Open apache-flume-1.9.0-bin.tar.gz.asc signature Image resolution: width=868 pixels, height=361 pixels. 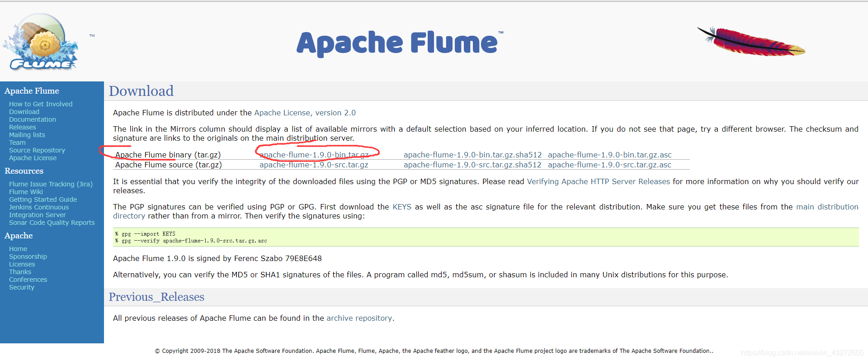(610, 155)
